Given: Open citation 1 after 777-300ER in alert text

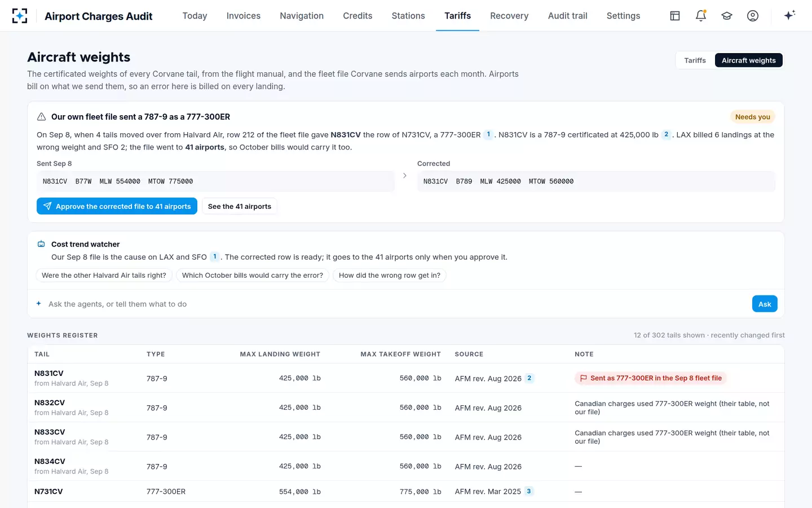Looking at the screenshot, I should pyautogui.click(x=488, y=134).
